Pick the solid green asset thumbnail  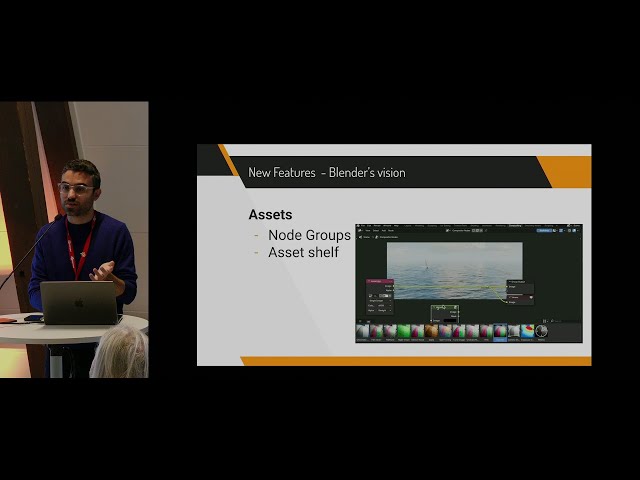[x=404, y=331]
